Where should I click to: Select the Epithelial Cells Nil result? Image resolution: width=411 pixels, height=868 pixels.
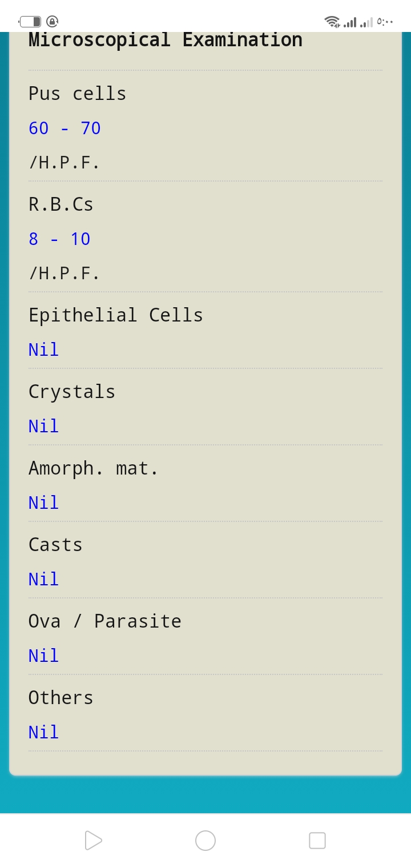(43, 349)
